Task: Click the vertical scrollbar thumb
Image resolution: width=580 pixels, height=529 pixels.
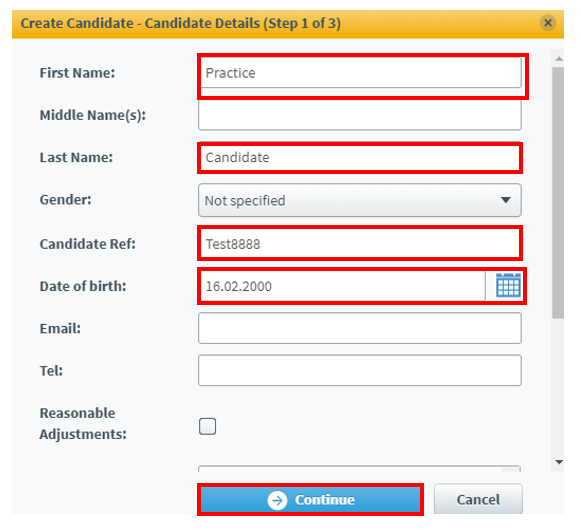Action: (x=558, y=192)
